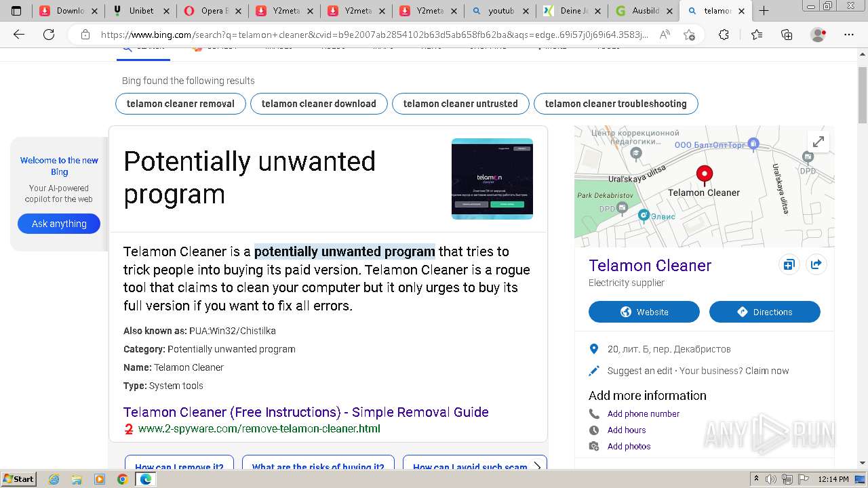Select the red map pin marker
868x488 pixels.
pos(705,176)
